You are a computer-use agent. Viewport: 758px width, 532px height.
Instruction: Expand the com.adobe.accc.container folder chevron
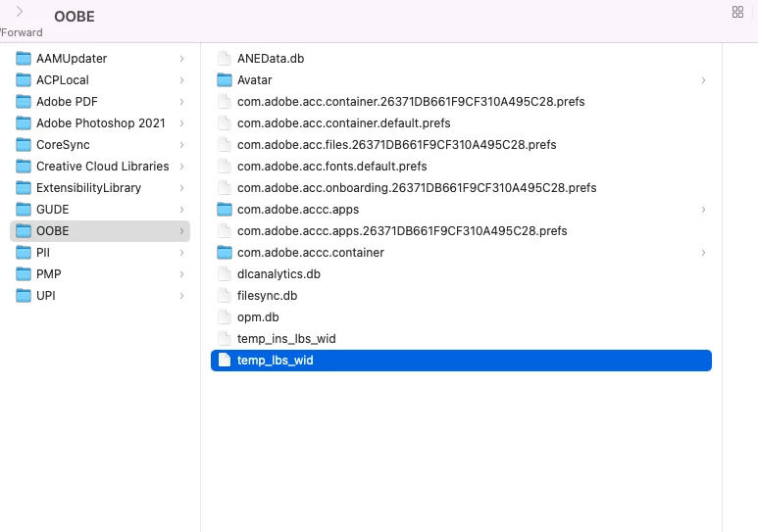point(703,252)
